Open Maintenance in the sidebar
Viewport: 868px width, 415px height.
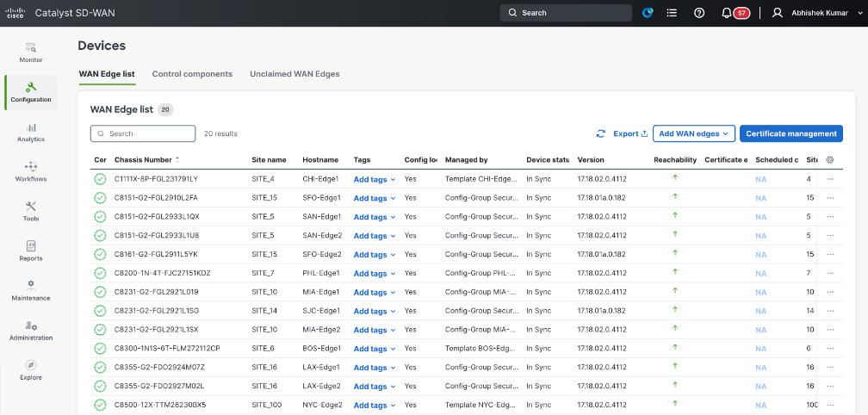click(x=31, y=292)
